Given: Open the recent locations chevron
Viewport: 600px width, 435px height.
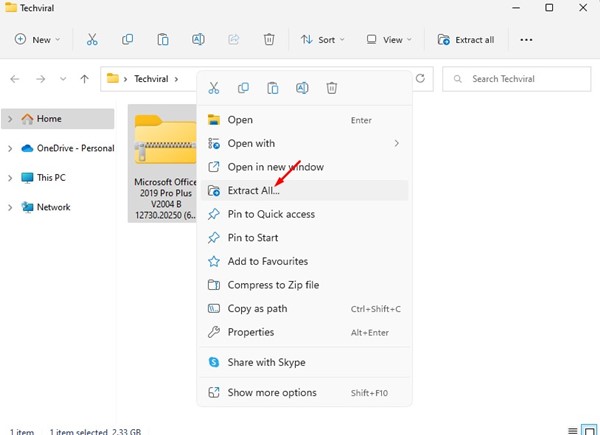Looking at the screenshot, I should pyautogui.click(x=63, y=79).
